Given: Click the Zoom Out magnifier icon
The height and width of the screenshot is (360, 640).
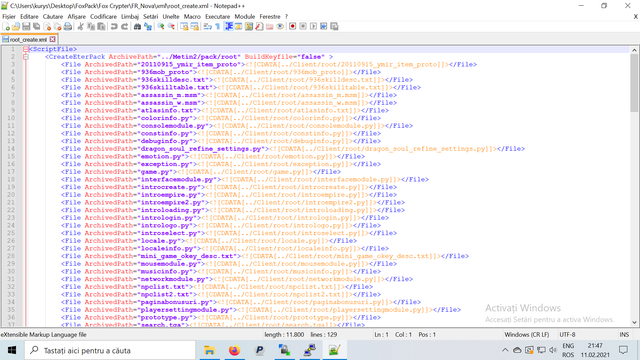Looking at the screenshot, I should click(171, 27).
